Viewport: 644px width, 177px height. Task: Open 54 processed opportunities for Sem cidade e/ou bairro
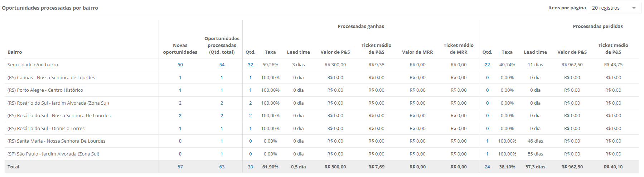222,65
